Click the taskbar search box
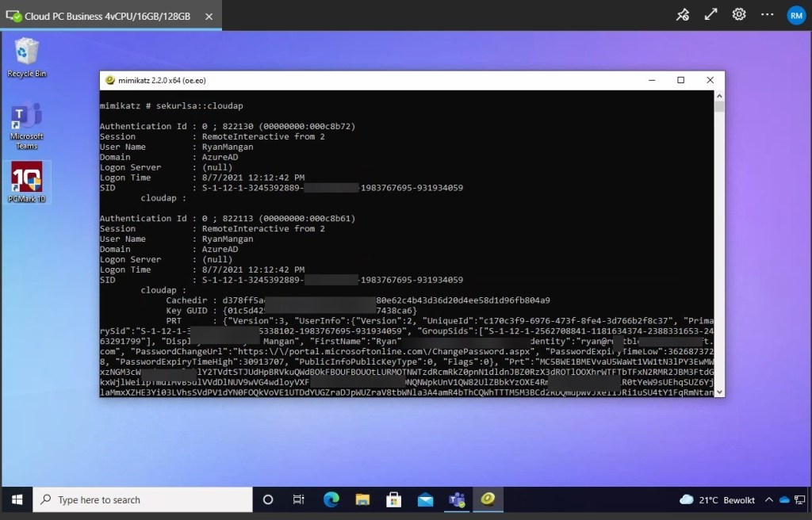 tap(143, 500)
